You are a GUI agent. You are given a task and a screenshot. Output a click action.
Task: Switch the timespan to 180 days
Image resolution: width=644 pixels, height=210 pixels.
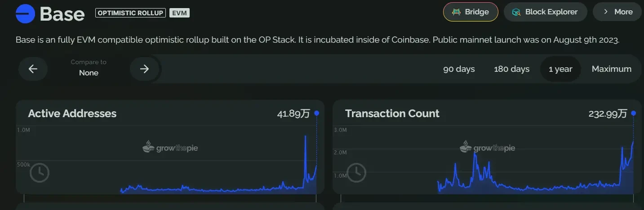tap(511, 69)
